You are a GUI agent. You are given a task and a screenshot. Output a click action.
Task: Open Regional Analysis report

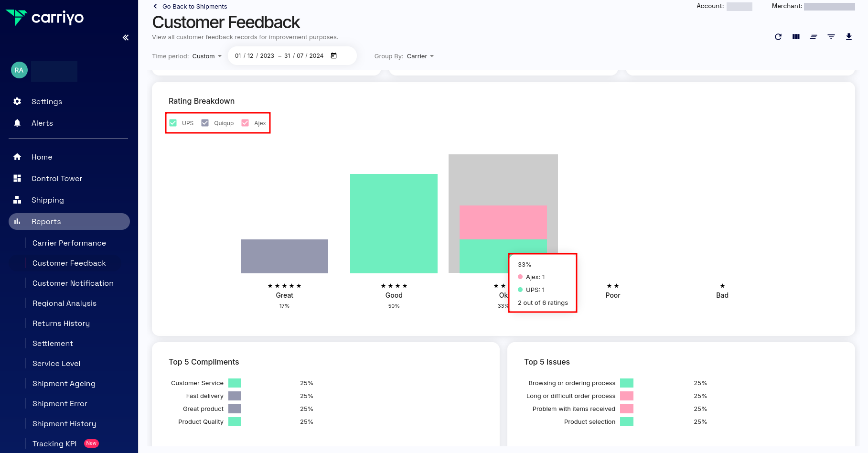[x=64, y=303]
